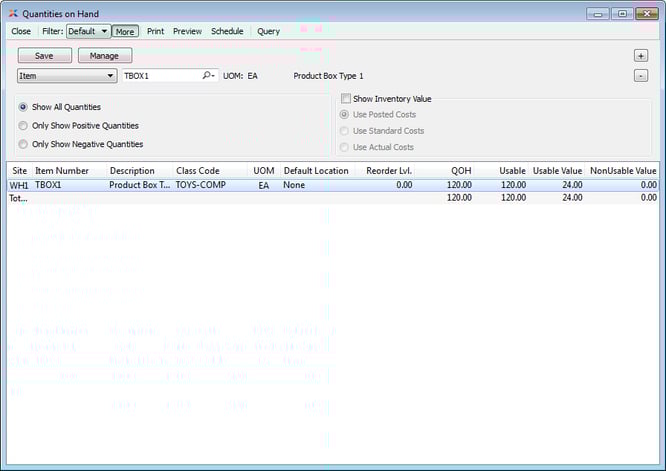The height and width of the screenshot is (471, 666).
Task: Click the plus icon to add filter
Action: (x=641, y=56)
